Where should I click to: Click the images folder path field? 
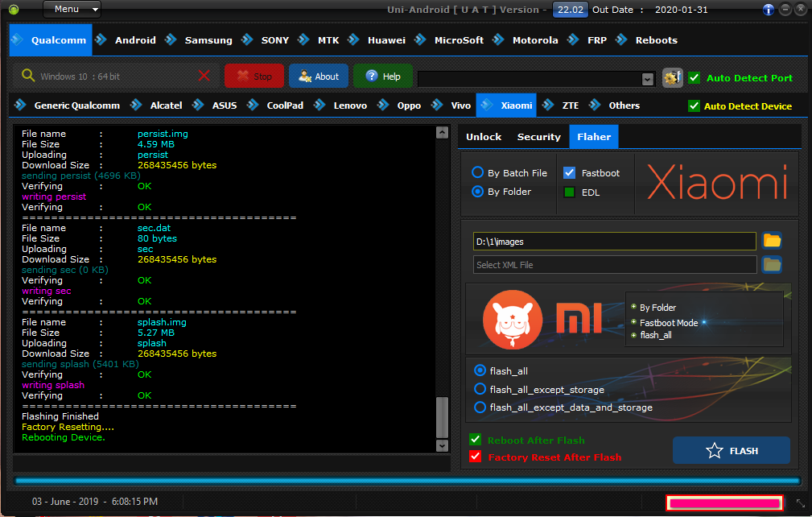click(615, 242)
